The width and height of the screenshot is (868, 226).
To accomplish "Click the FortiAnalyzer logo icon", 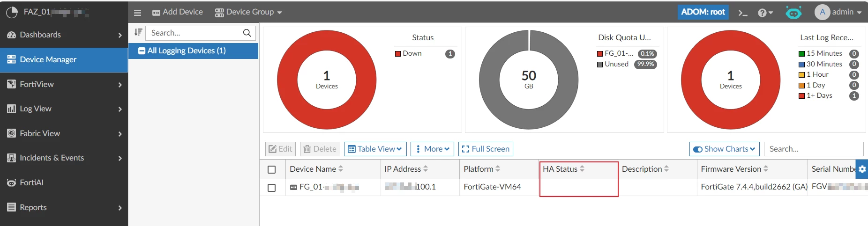I will (12, 12).
